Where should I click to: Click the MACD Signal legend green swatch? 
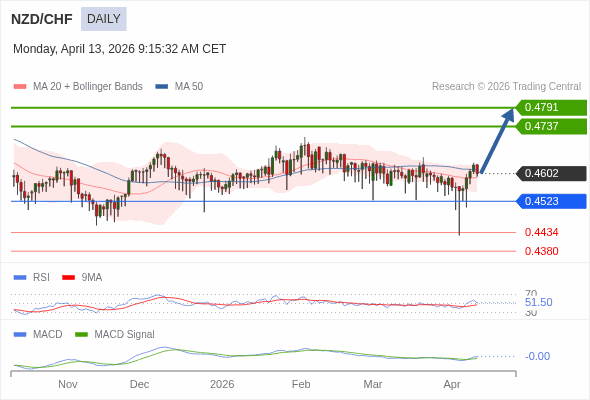click(81, 334)
